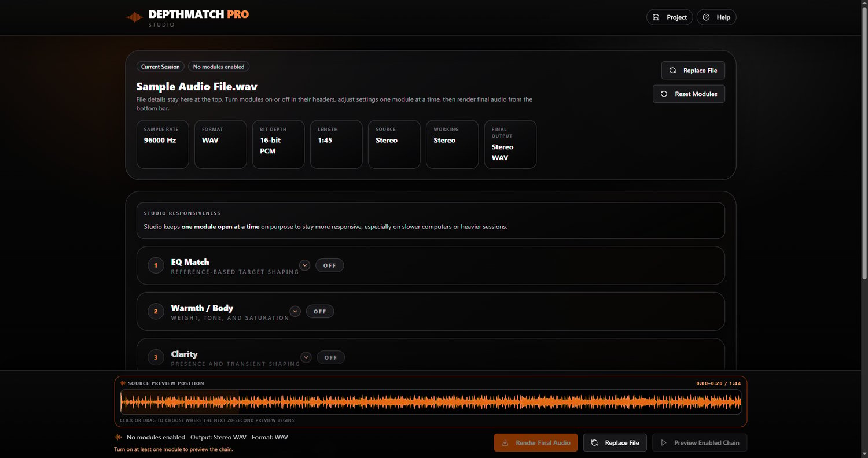Click the small waveform icon beside Source Preview Position
868x458 pixels.
(x=123, y=383)
